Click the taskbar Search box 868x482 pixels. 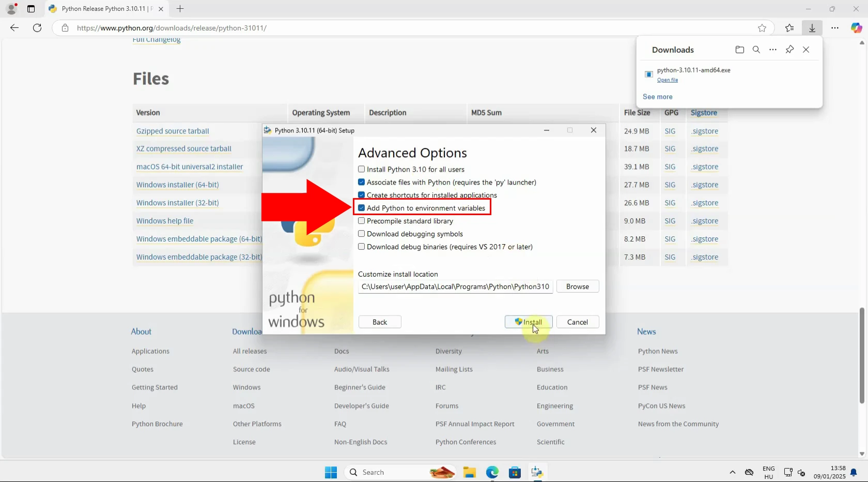(400, 472)
